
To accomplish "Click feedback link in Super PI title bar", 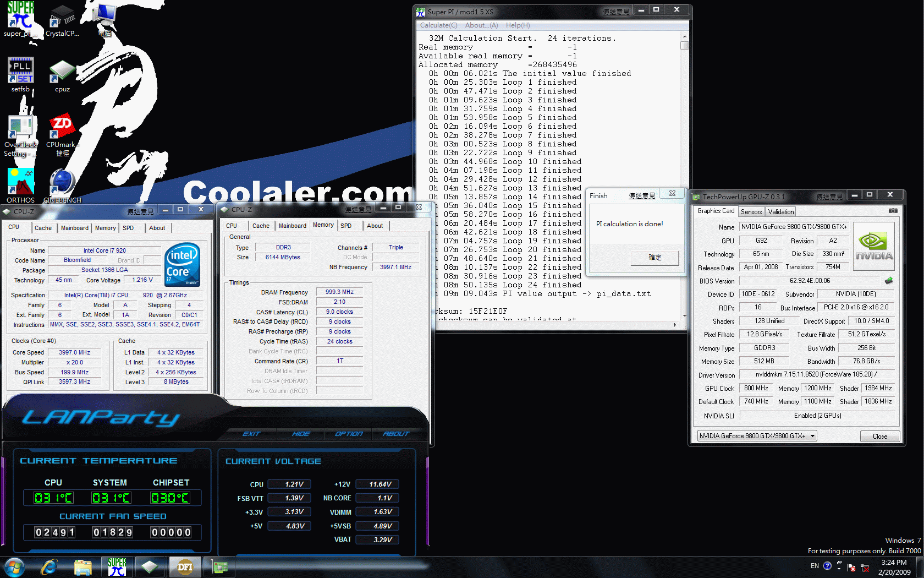I will click(616, 12).
